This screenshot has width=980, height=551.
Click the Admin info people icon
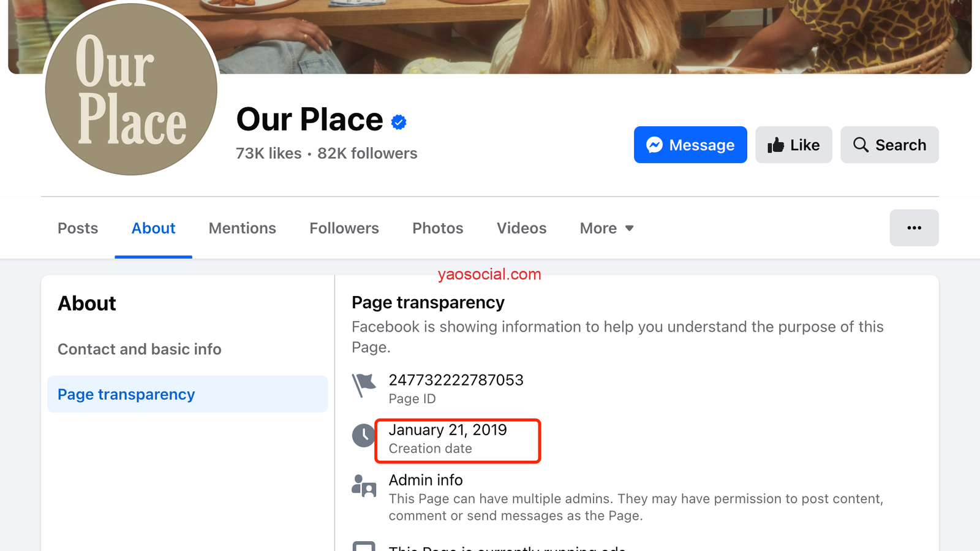[x=364, y=485]
